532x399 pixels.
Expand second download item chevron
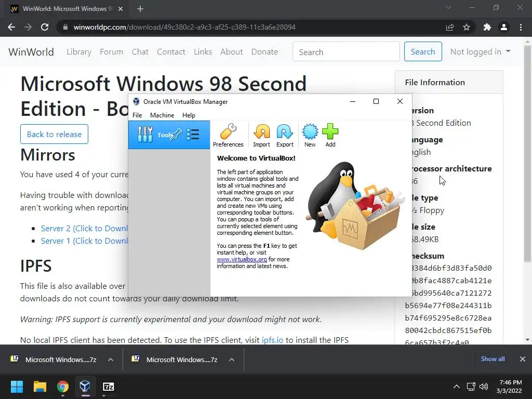coord(232,360)
